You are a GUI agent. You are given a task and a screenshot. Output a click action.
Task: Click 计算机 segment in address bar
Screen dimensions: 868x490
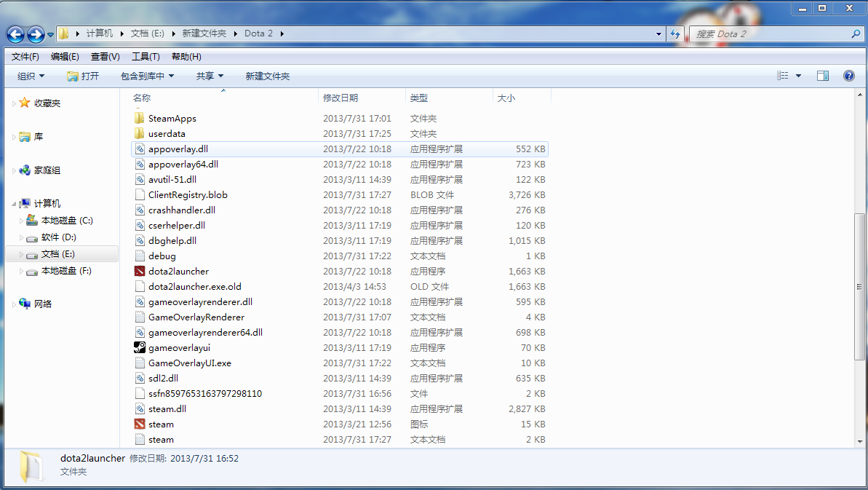[100, 33]
